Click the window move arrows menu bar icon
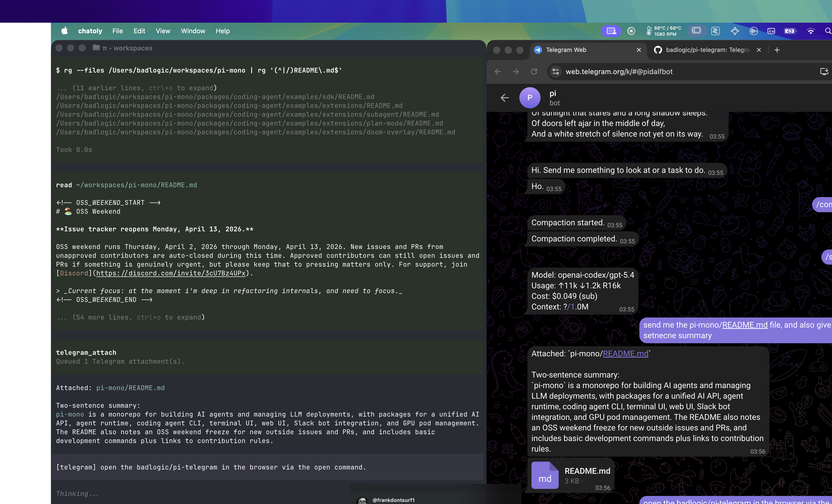This screenshot has height=504, width=832. 735,31
